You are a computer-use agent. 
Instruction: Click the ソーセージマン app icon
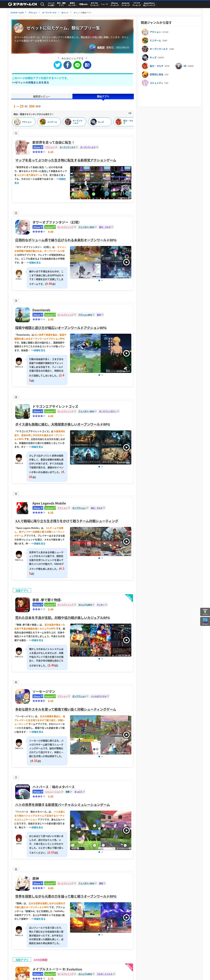point(22,696)
